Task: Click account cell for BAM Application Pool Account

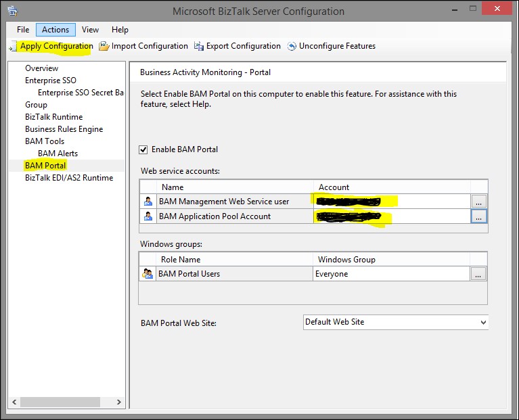Action: [392, 216]
